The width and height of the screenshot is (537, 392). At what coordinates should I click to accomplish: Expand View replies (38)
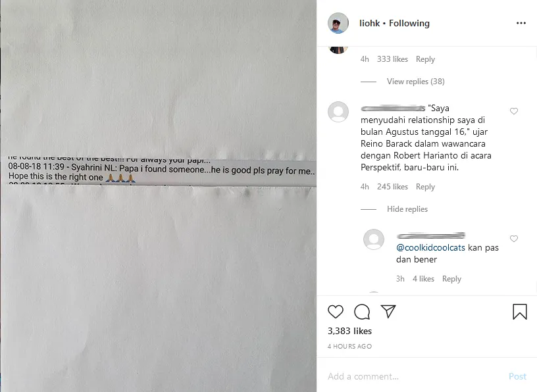point(415,82)
